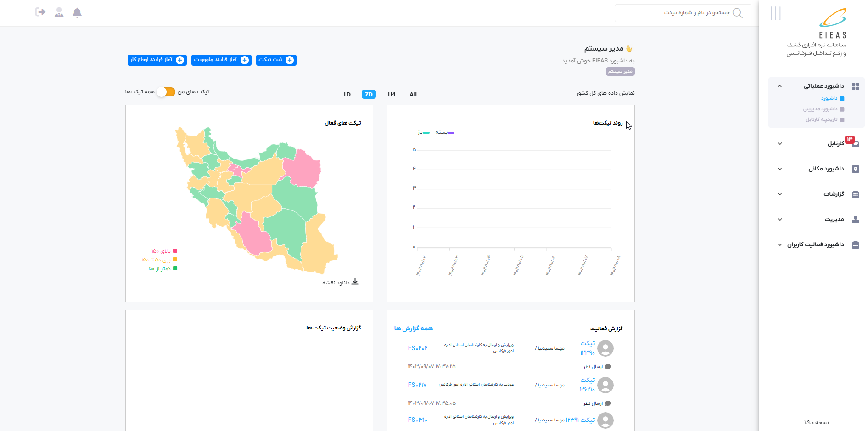Click the download map icon
The width and height of the screenshot is (868, 431).
click(355, 282)
